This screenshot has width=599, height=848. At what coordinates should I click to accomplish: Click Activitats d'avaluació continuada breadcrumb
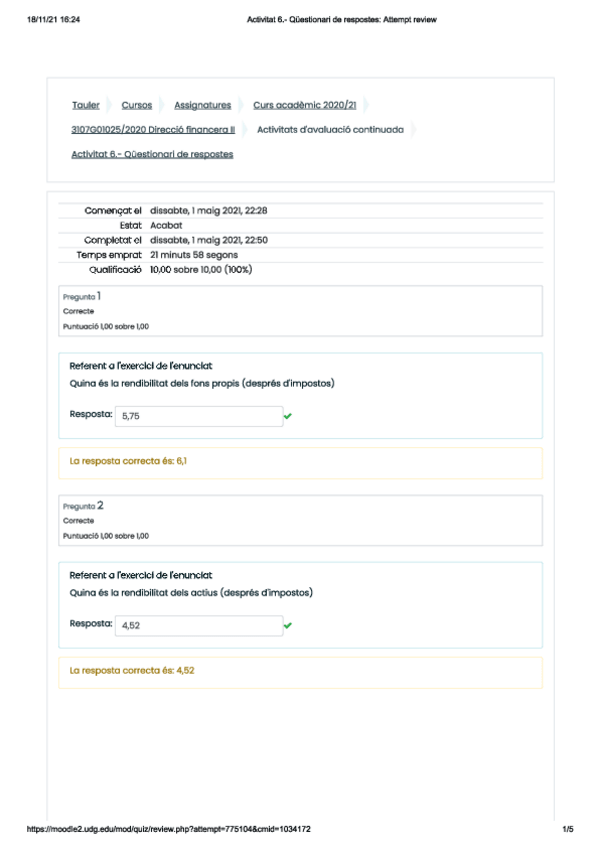pos(330,130)
